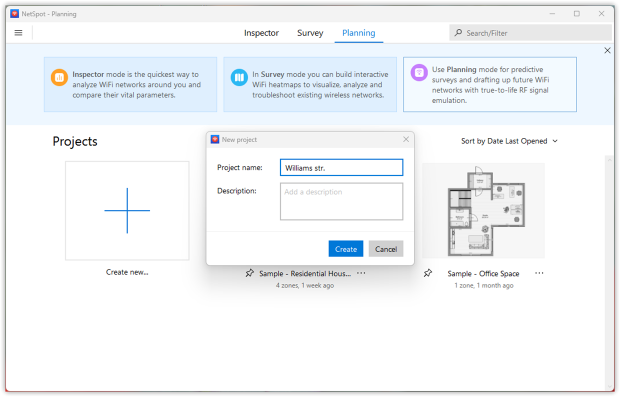Maximize the NetSpot window

point(577,14)
